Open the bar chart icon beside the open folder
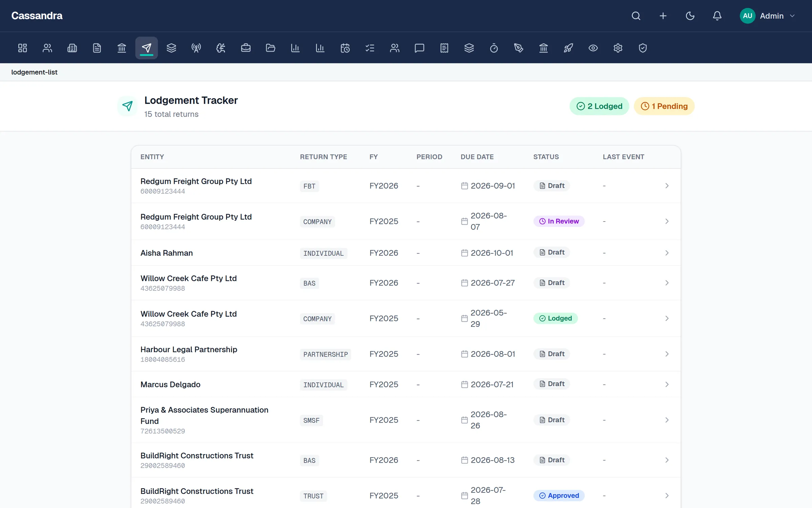Viewport: 812px width, 508px height. click(295, 48)
